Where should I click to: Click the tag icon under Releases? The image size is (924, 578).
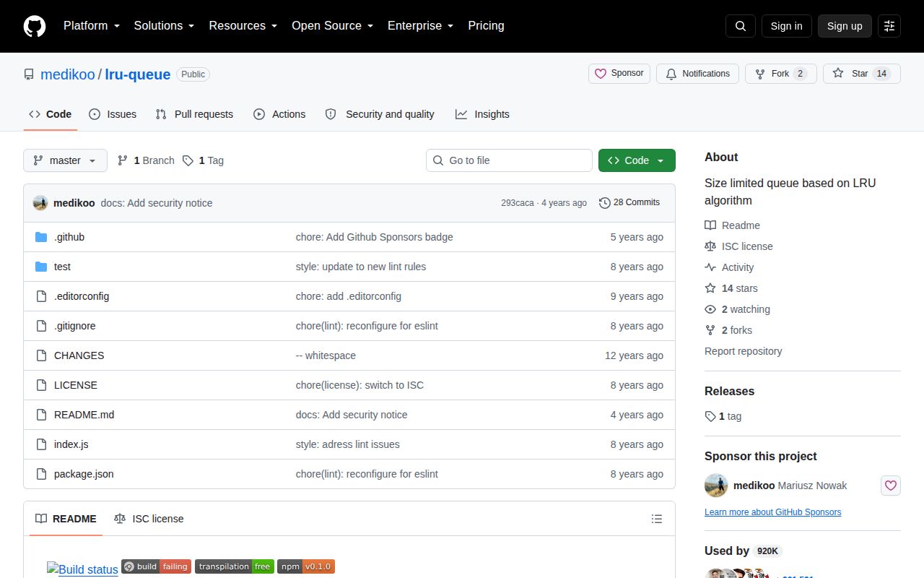click(710, 416)
